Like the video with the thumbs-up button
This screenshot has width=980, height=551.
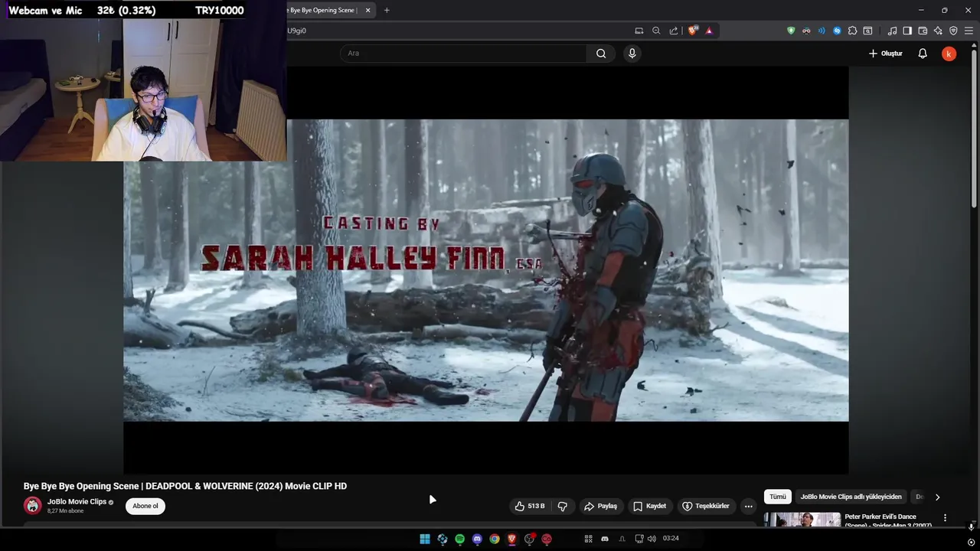click(530, 506)
